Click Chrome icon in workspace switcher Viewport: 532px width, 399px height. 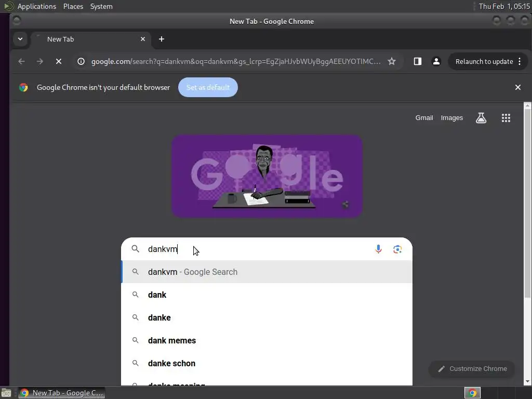[x=472, y=393]
